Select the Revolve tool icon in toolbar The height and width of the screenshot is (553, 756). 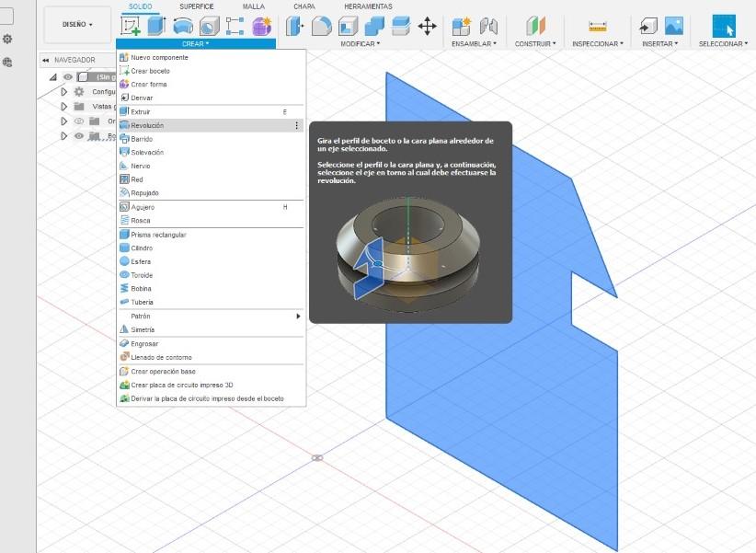coord(183,26)
